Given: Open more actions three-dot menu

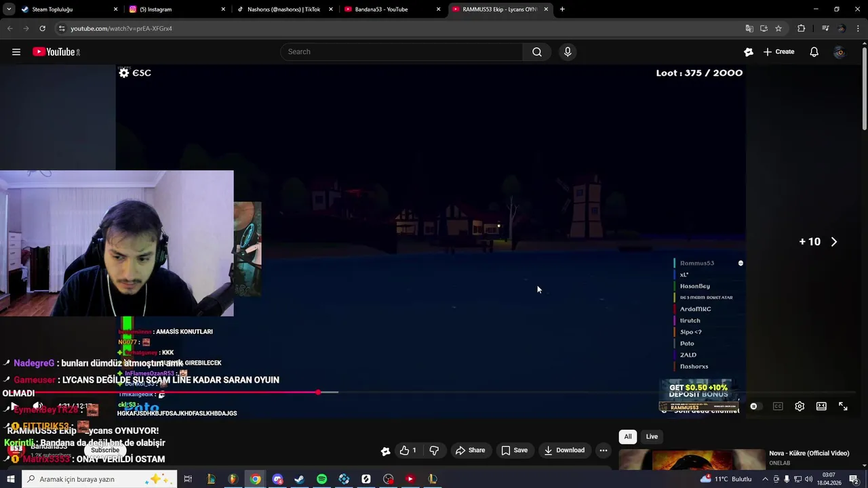Looking at the screenshot, I should pyautogui.click(x=603, y=450).
